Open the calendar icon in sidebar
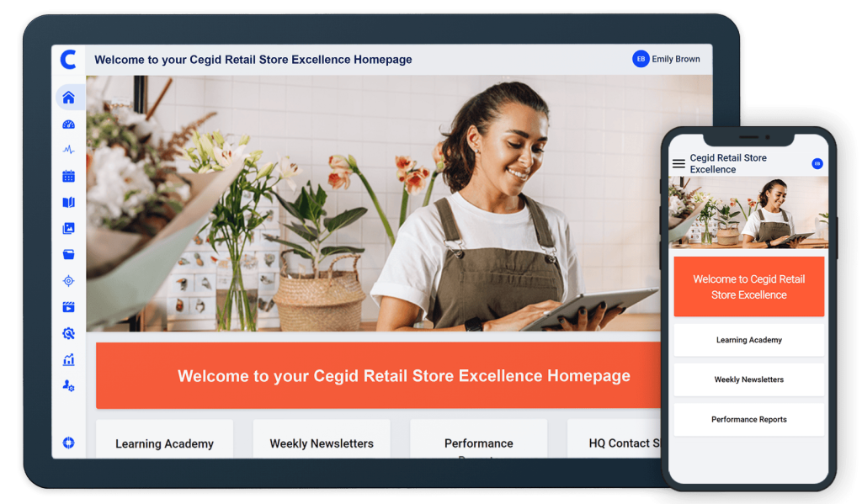The image size is (862, 504). [69, 176]
